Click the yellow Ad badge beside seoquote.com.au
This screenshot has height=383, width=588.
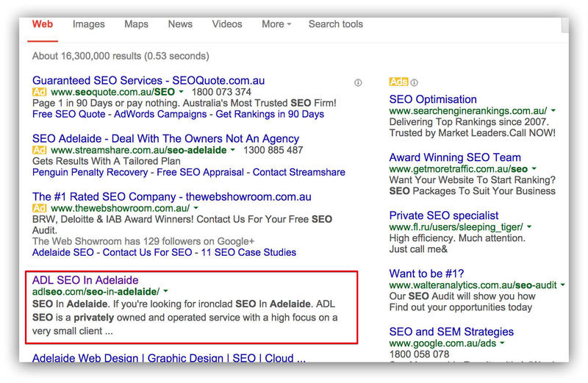(x=40, y=92)
